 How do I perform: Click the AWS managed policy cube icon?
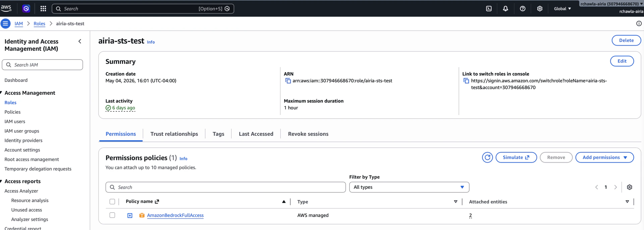coord(142,215)
